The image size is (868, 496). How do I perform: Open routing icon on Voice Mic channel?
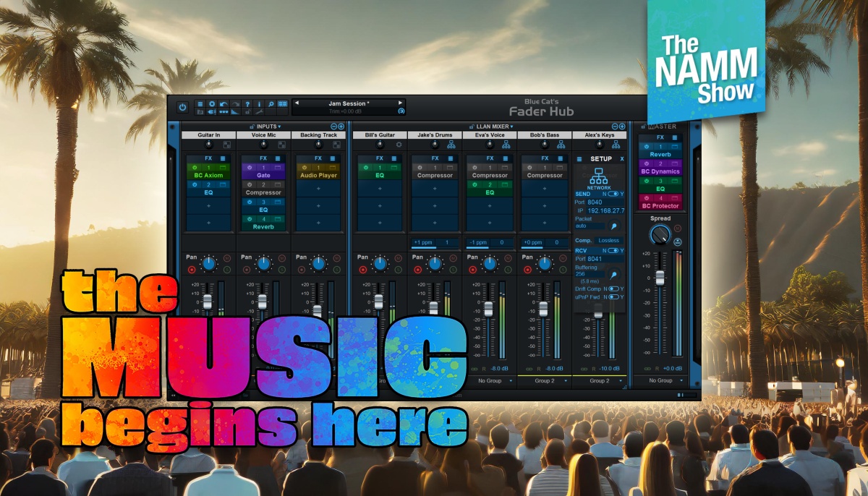tap(281, 145)
